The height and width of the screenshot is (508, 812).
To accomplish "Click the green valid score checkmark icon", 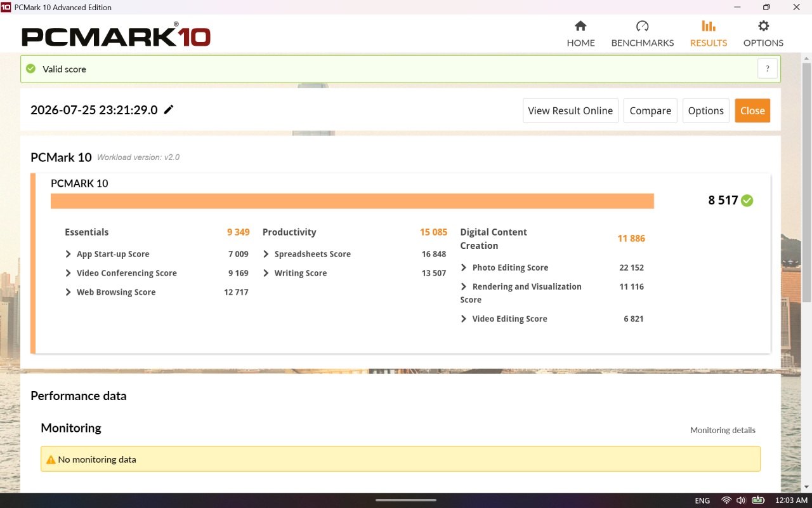I will 30,69.
